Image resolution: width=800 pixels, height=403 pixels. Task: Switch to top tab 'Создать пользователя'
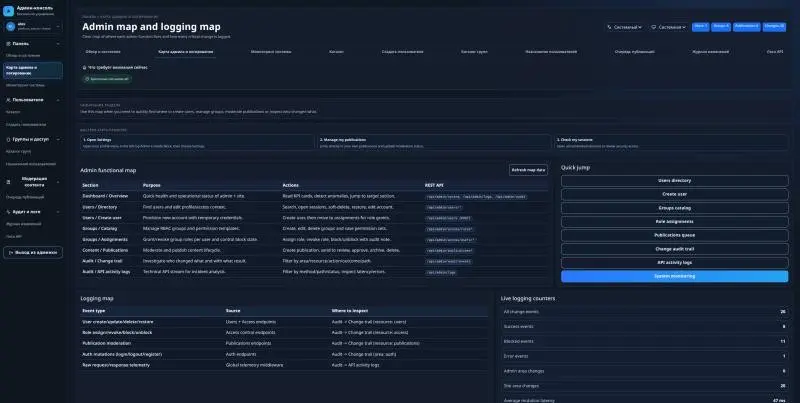click(403, 52)
